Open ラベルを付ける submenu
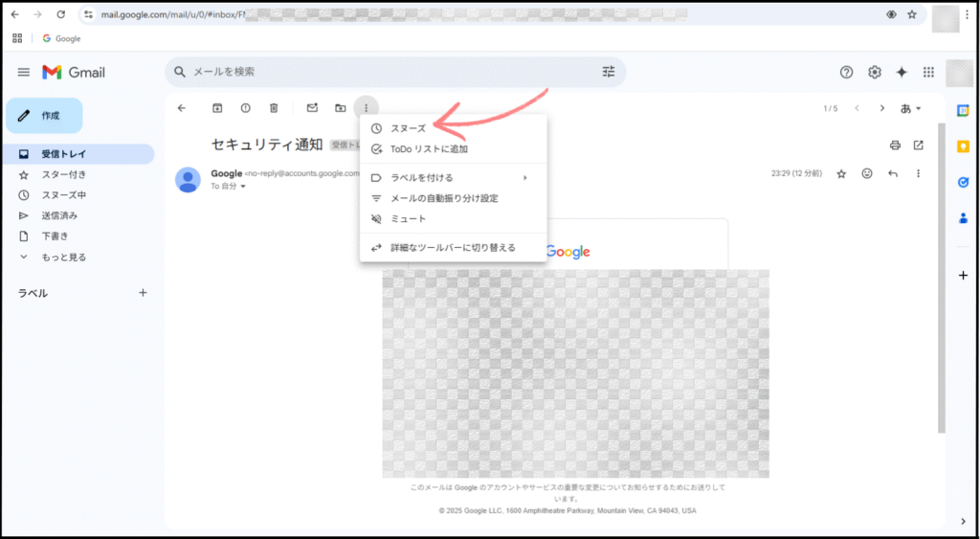The image size is (980, 539). click(x=453, y=177)
